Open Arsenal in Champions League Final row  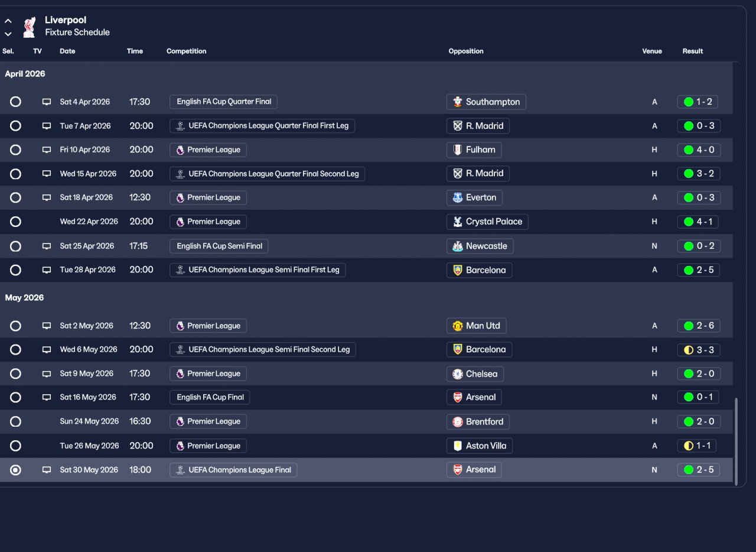[x=474, y=470]
